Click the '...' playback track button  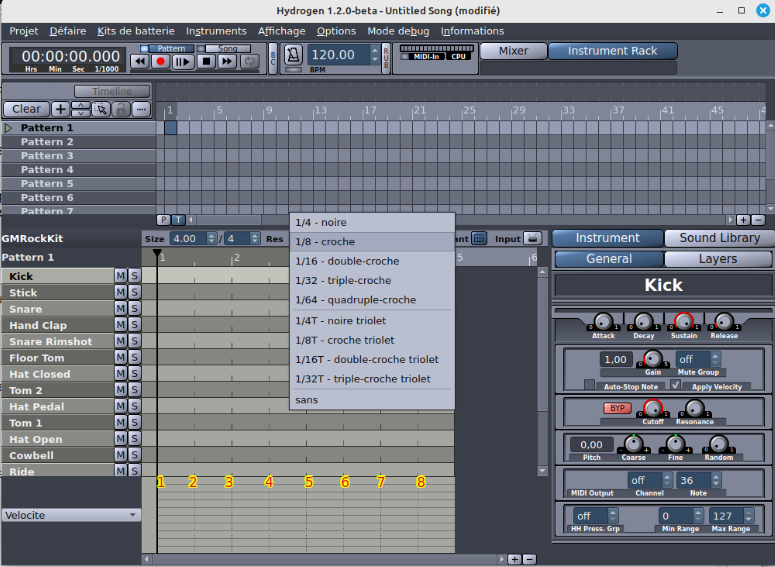pos(141,109)
